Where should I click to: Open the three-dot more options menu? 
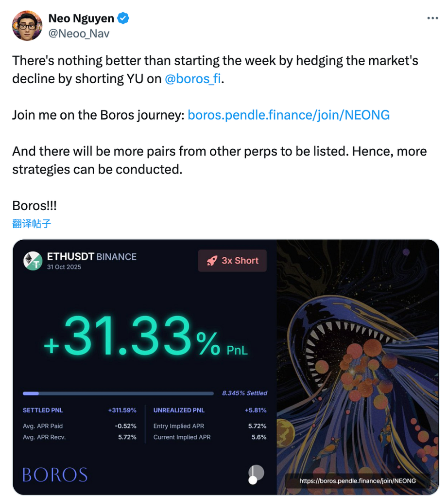tap(432, 18)
